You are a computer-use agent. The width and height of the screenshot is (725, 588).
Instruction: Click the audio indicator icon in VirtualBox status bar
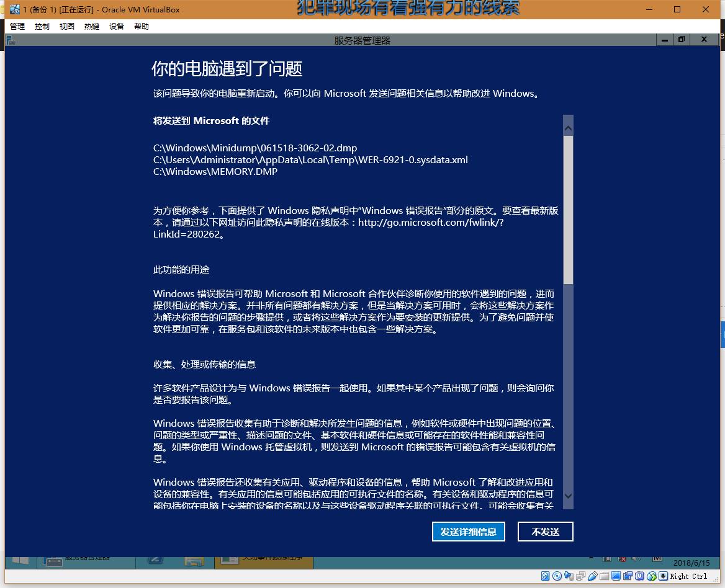569,576
